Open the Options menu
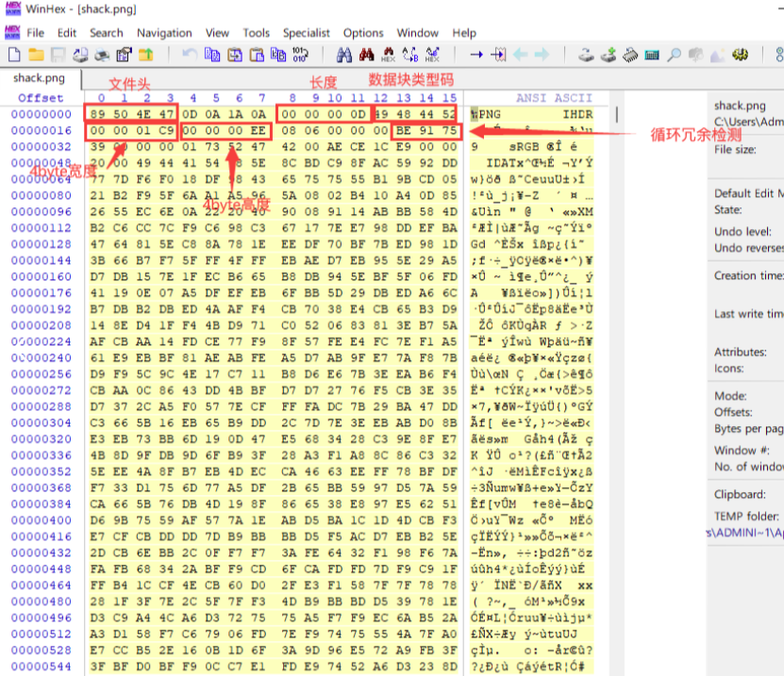The width and height of the screenshot is (784, 676). [x=363, y=32]
